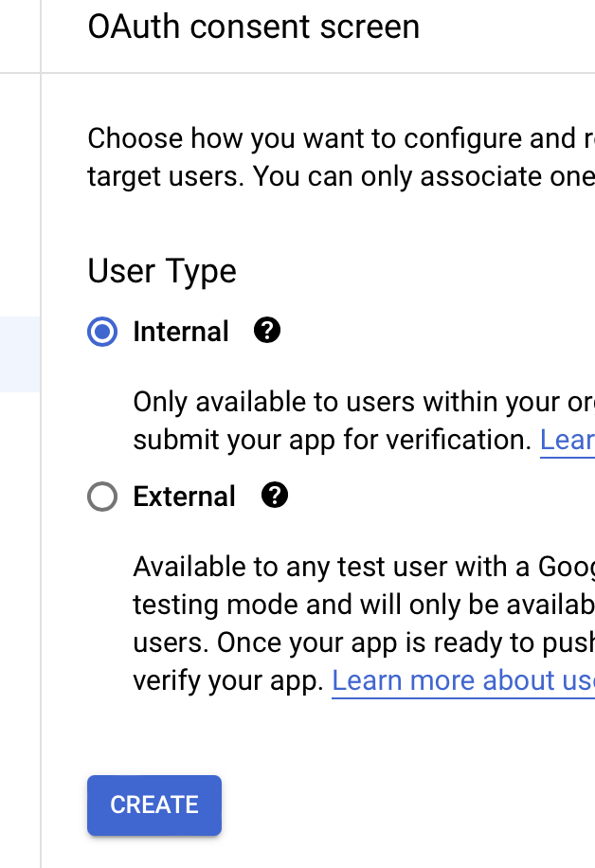Click the External label text

click(x=184, y=496)
